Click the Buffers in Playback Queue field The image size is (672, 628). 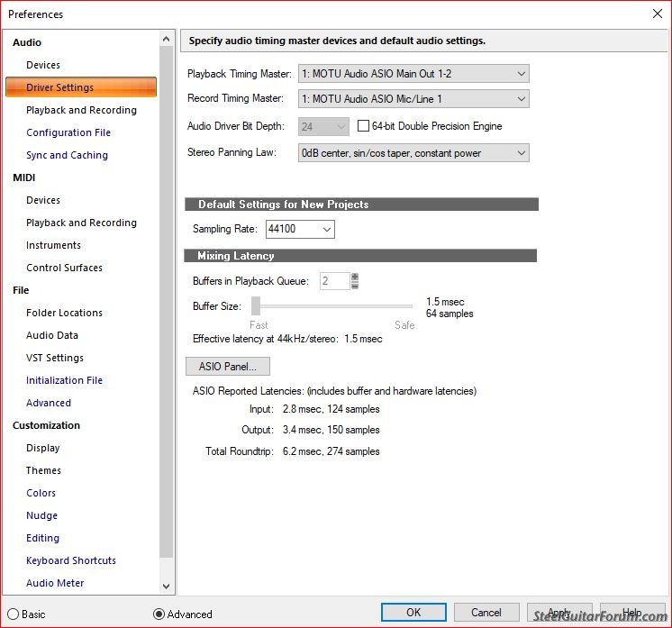tap(335, 281)
